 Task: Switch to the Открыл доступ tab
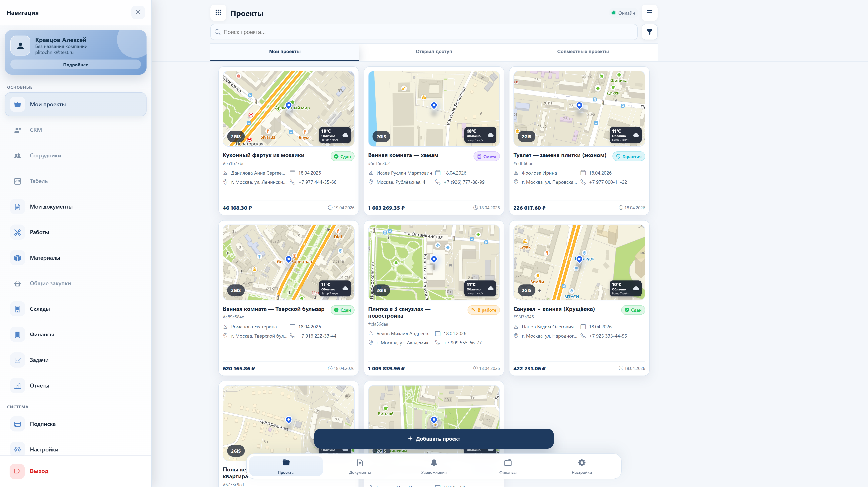pos(434,52)
